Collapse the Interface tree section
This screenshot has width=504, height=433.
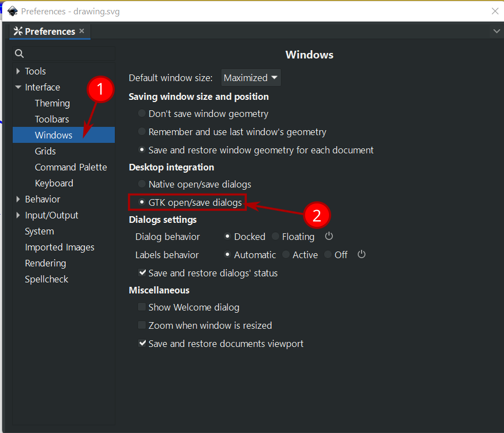coord(18,87)
